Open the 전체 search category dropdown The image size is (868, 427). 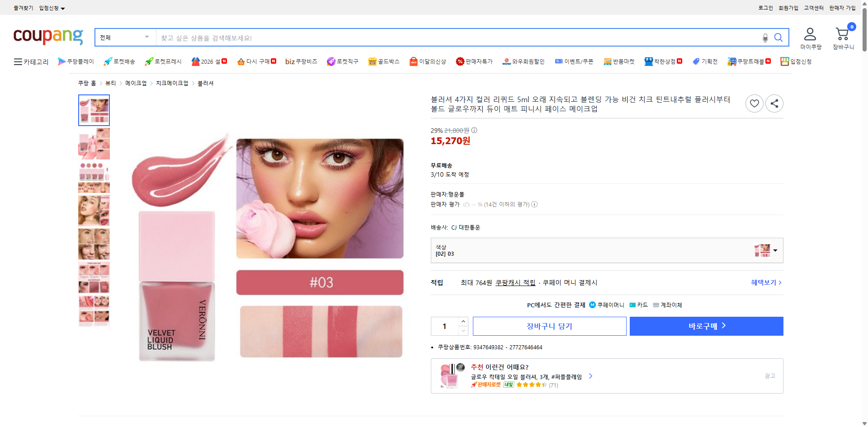click(123, 37)
